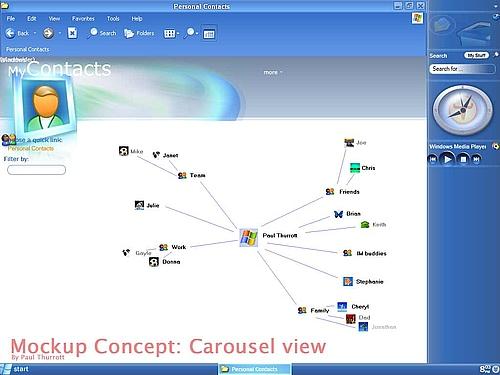Image resolution: width=500 pixels, height=375 pixels.
Task: Click the start button on taskbar
Action: click(x=15, y=369)
